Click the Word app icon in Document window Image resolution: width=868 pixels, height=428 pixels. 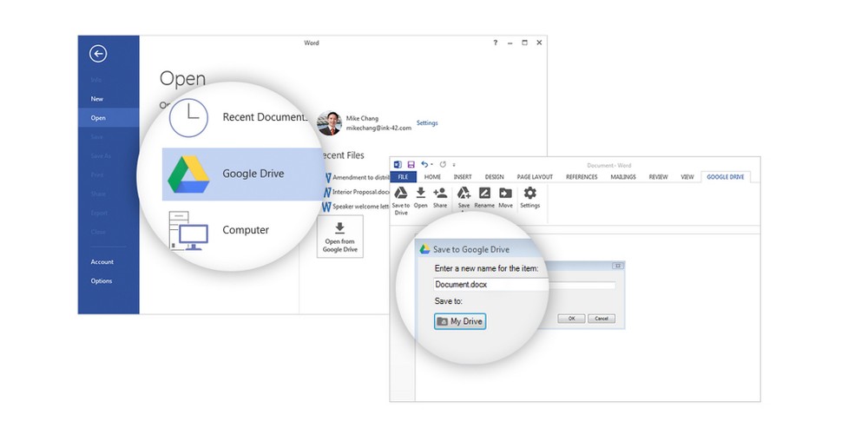398,164
